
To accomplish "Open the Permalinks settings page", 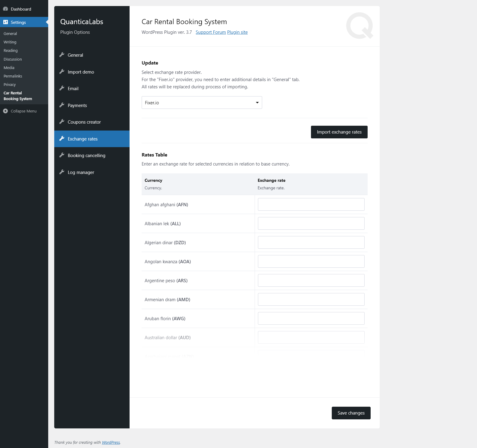I will click(x=13, y=76).
